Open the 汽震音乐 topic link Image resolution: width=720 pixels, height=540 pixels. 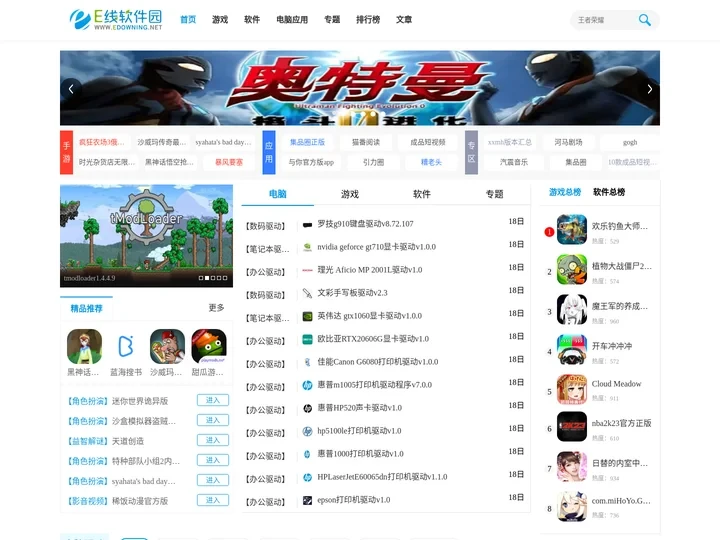(x=513, y=162)
